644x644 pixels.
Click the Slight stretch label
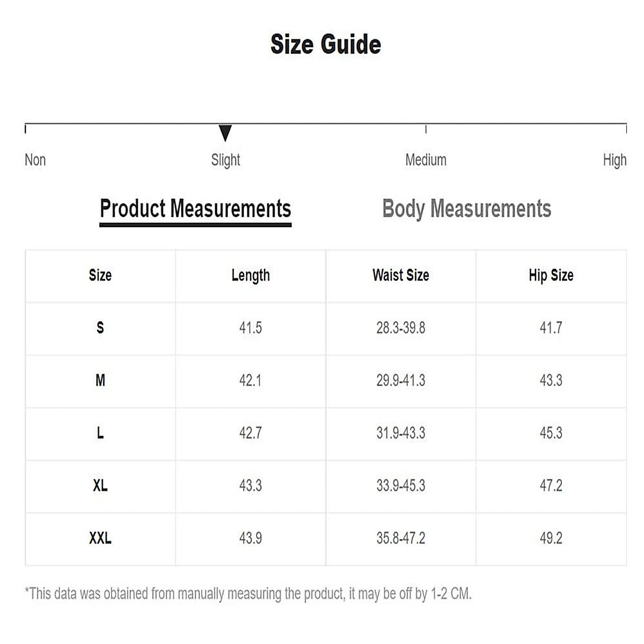click(x=225, y=160)
